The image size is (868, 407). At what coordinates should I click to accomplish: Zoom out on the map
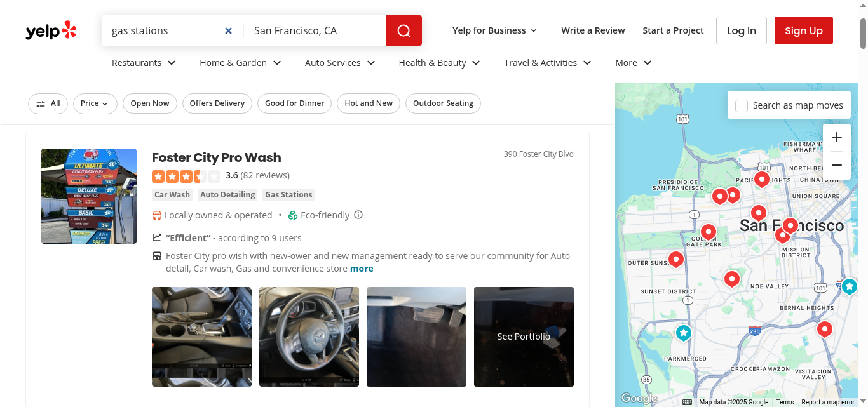point(837,165)
